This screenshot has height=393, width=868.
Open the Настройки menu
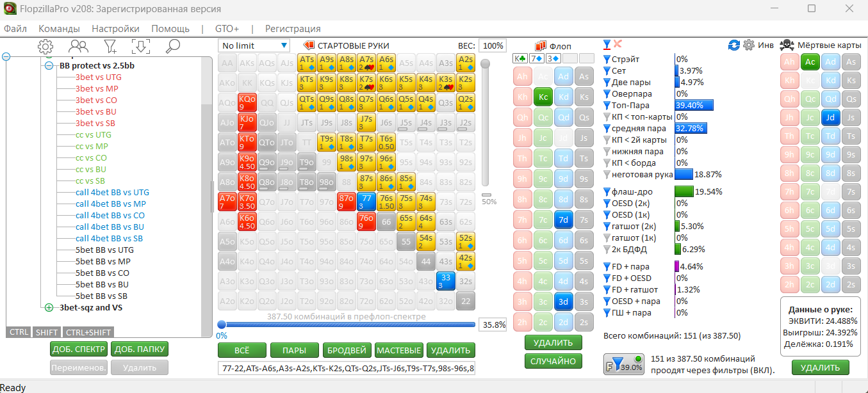tap(115, 29)
